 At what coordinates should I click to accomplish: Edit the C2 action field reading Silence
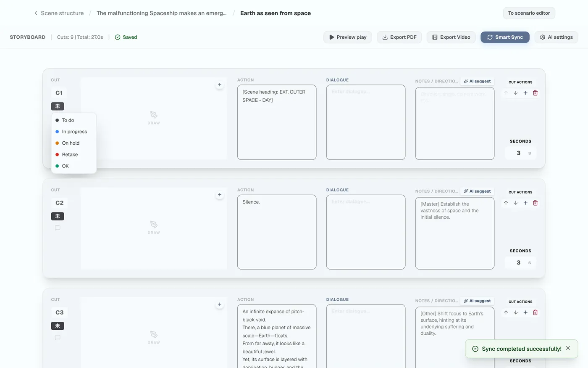pos(277,232)
